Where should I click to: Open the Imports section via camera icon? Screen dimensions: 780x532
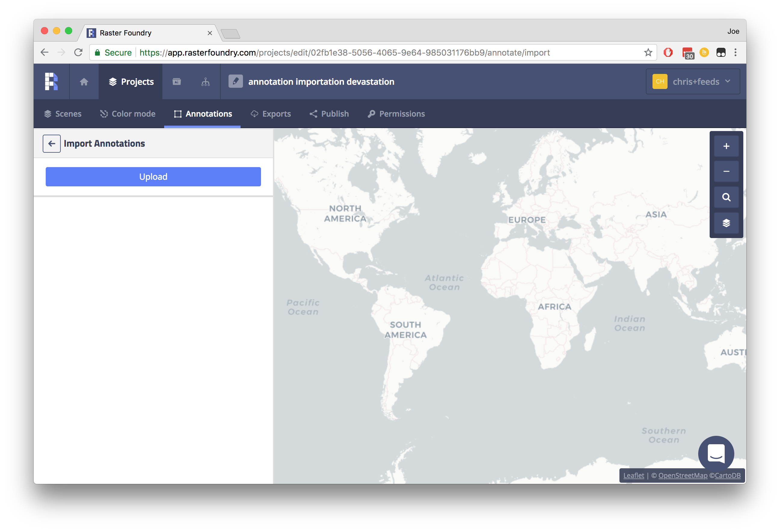point(177,81)
